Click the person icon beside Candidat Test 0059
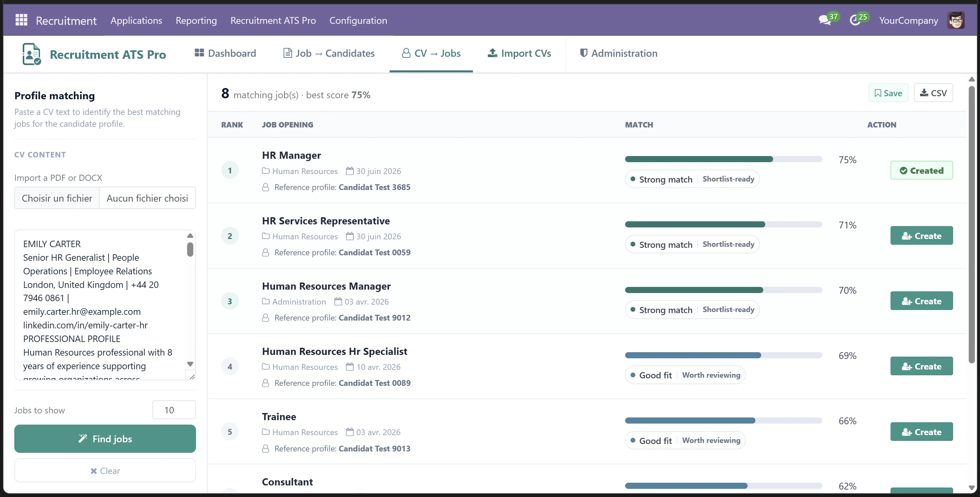980x497 pixels. pos(265,253)
